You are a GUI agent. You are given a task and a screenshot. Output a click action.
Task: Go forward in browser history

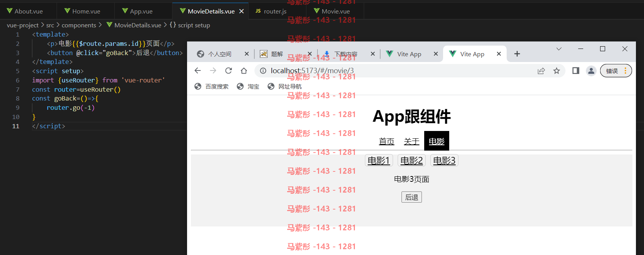(x=213, y=70)
